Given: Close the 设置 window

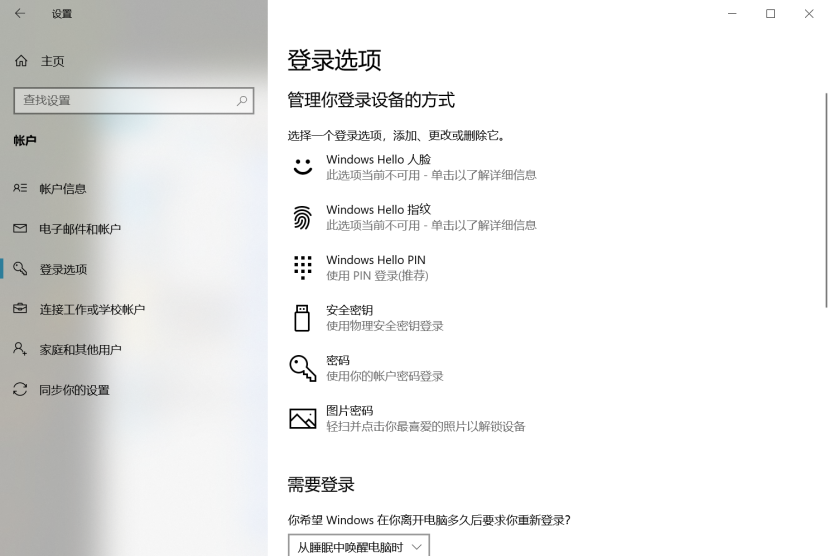Looking at the screenshot, I should [x=809, y=13].
